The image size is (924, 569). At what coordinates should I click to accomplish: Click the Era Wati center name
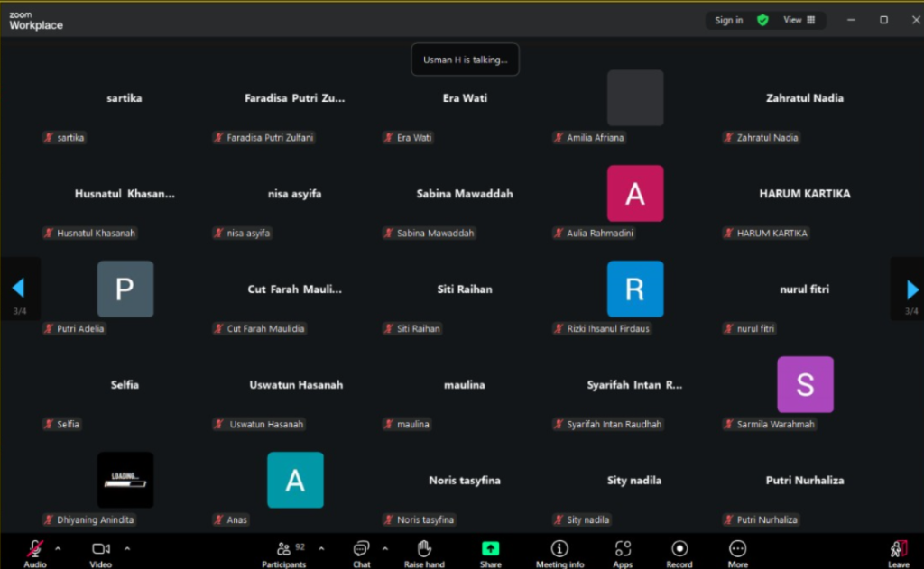click(x=465, y=97)
